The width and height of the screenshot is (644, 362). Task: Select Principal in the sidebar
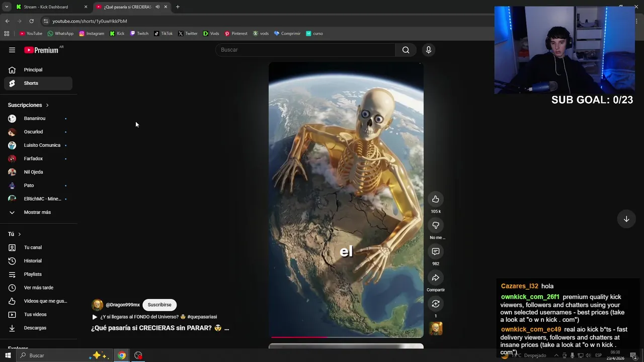[38, 70]
